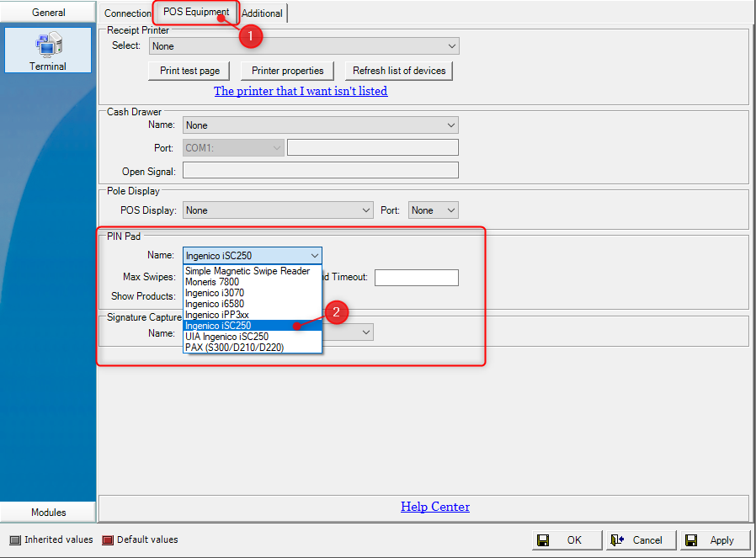
Task: Click the Cancel button label
Action: click(x=647, y=540)
